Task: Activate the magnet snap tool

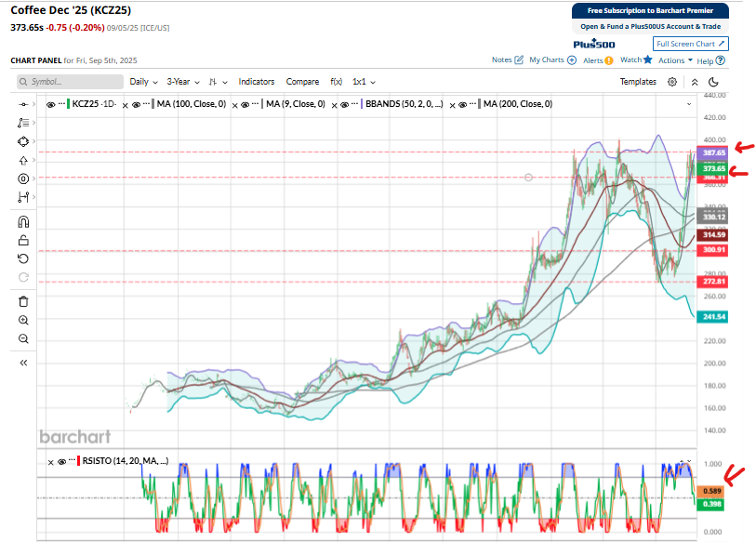Action: coord(23,221)
